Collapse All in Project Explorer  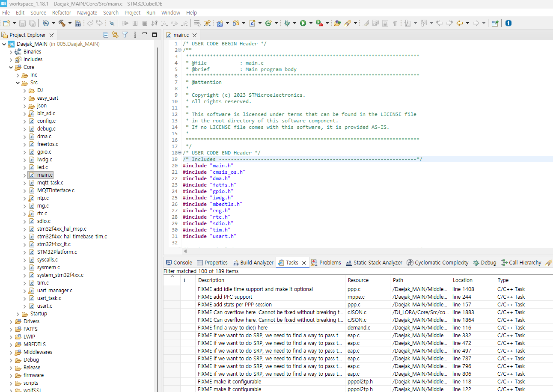tap(106, 35)
